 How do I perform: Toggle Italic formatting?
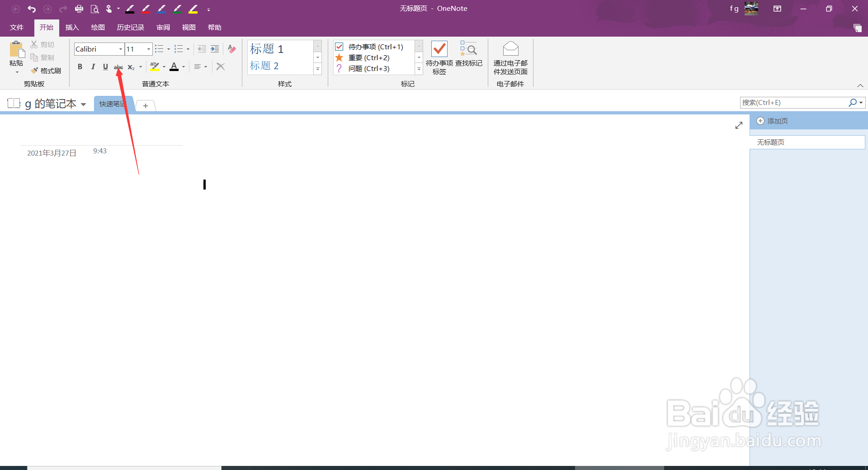93,66
